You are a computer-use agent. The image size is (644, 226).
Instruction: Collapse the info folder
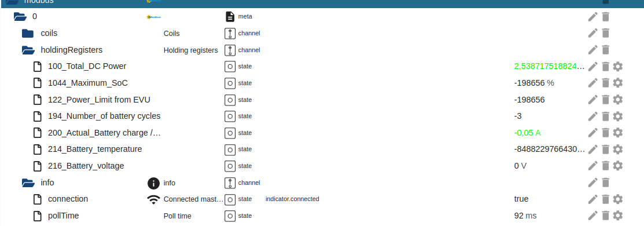28,183
